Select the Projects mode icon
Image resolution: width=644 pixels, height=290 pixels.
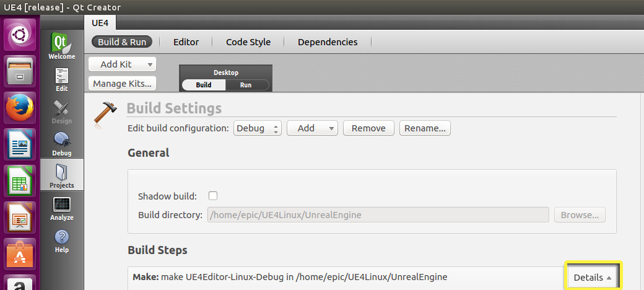click(61, 175)
